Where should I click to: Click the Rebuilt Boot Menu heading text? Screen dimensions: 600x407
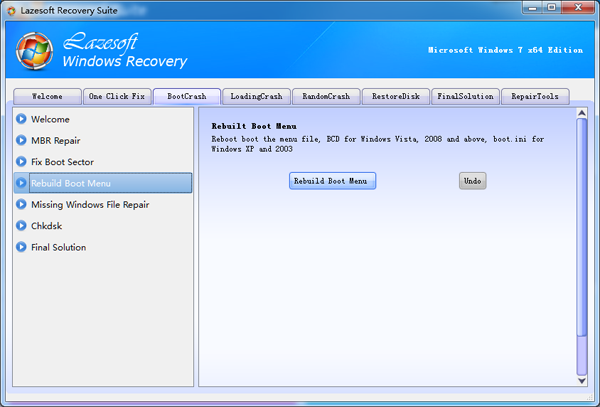click(254, 126)
